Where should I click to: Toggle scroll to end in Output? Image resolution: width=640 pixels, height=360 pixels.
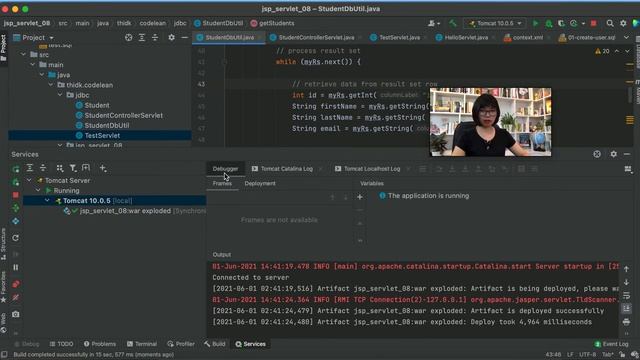click(x=627, y=309)
